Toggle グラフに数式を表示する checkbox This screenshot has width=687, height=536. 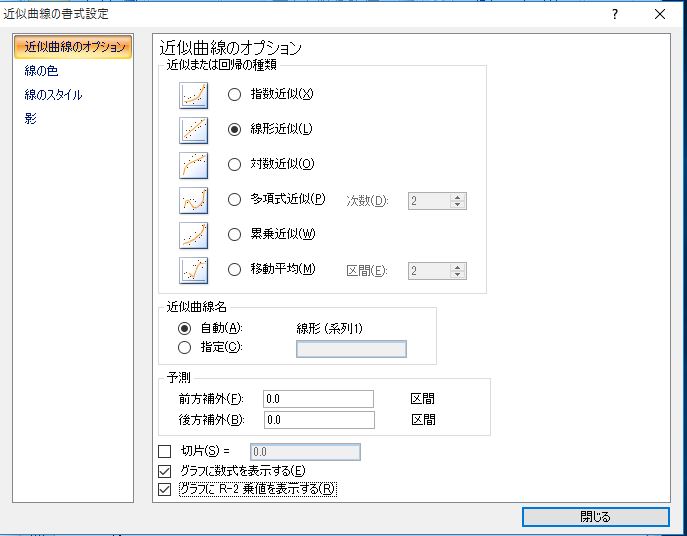[x=165, y=471]
